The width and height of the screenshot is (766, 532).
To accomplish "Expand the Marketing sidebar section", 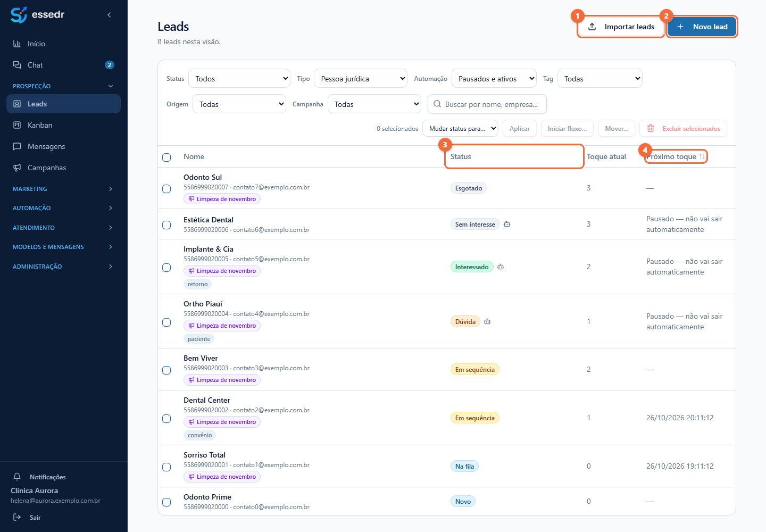I will (64, 189).
